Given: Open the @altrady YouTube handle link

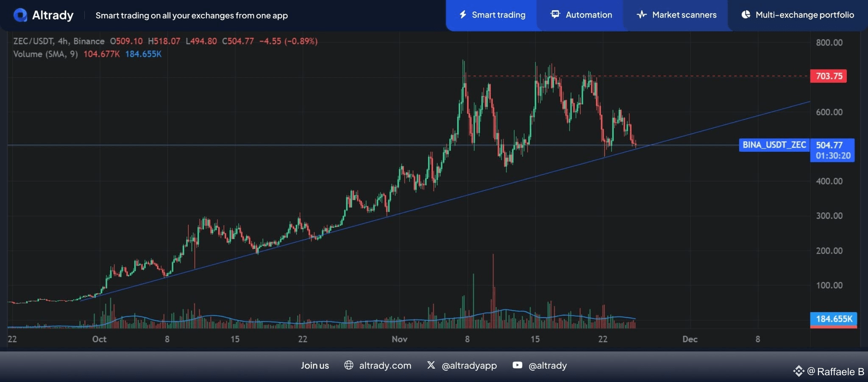Looking at the screenshot, I should [x=548, y=365].
